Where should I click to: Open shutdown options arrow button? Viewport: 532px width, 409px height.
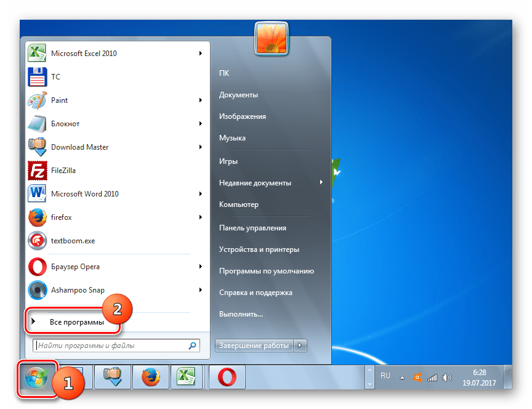click(x=300, y=346)
